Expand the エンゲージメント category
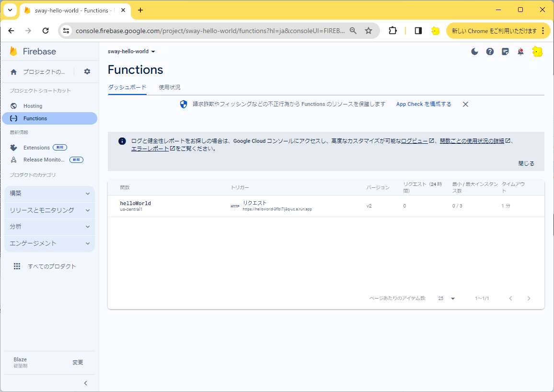Screen dimensions: 554x392 pyautogui.click(x=49, y=243)
